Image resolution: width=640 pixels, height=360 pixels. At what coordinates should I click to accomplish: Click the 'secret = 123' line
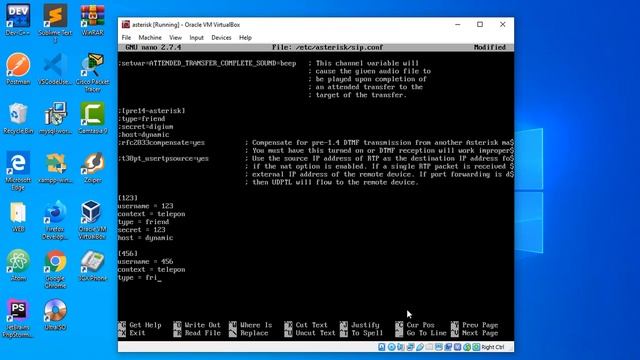[142, 230]
